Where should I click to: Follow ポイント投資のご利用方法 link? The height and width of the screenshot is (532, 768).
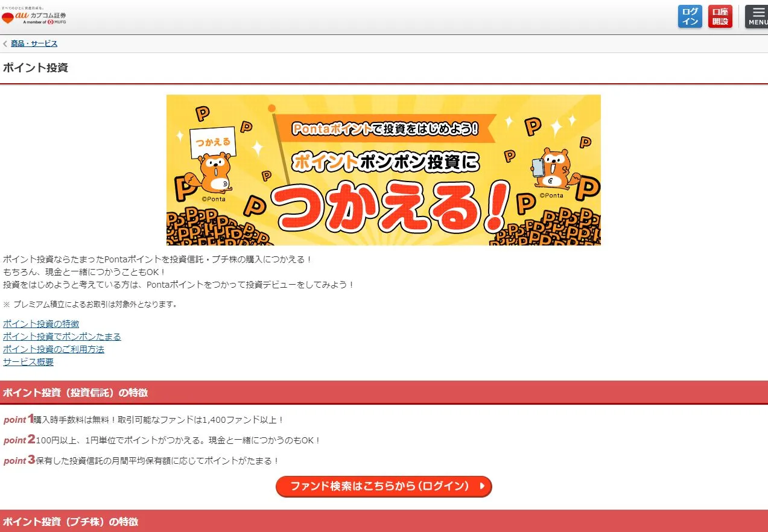click(x=54, y=349)
